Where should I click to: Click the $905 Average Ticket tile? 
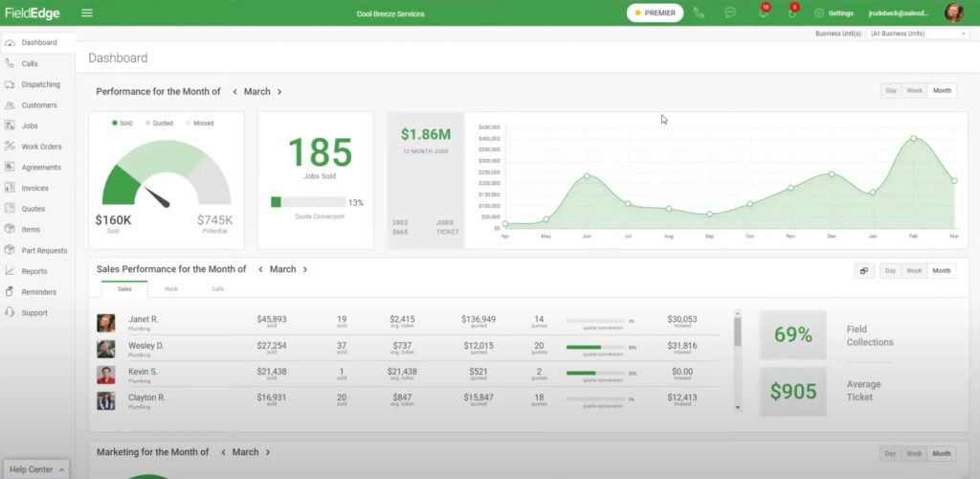(x=792, y=392)
